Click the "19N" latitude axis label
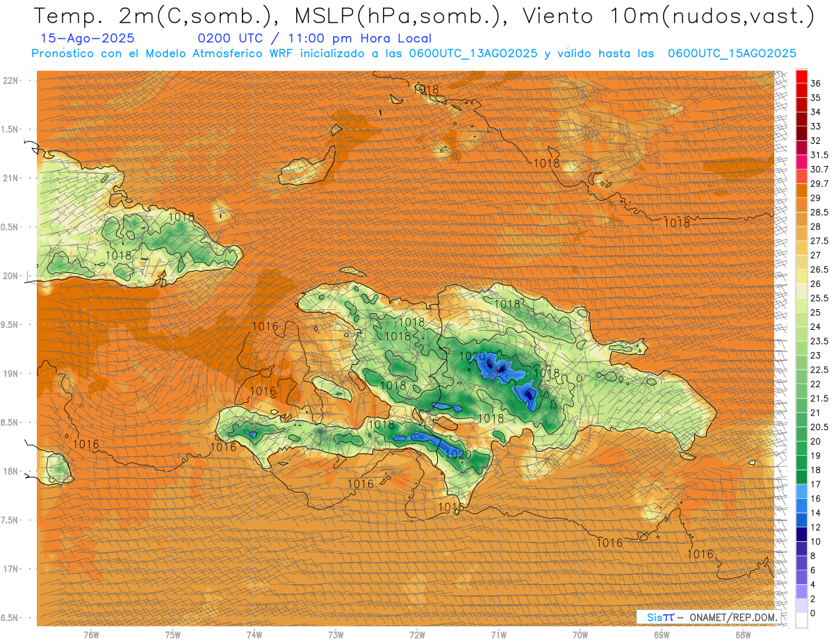The image size is (834, 644). (x=10, y=374)
